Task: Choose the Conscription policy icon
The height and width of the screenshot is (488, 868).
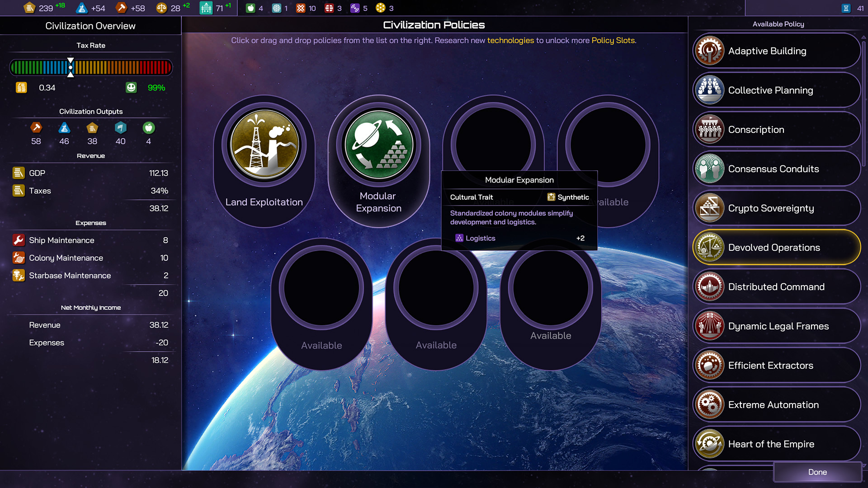Action: [709, 129]
